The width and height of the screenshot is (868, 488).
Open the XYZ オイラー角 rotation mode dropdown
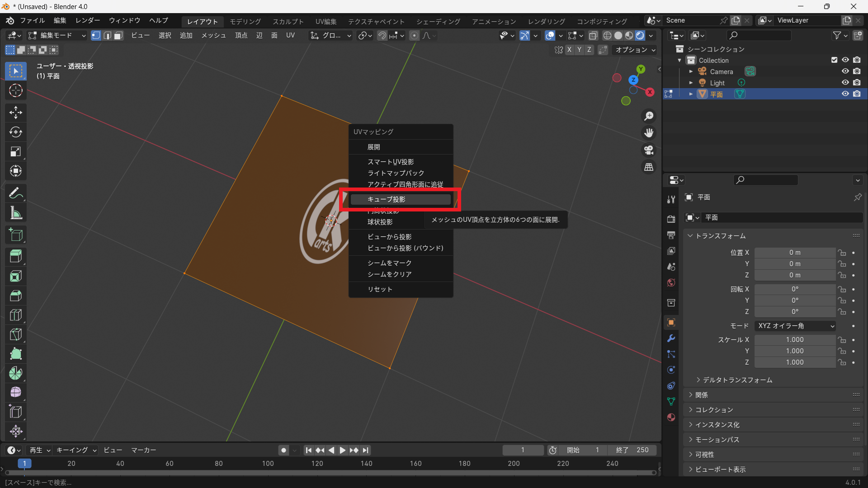click(795, 326)
